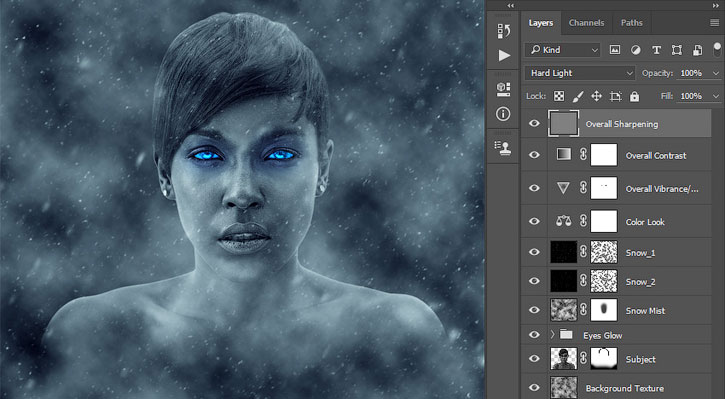Hide the Snow_1 layer

(534, 252)
